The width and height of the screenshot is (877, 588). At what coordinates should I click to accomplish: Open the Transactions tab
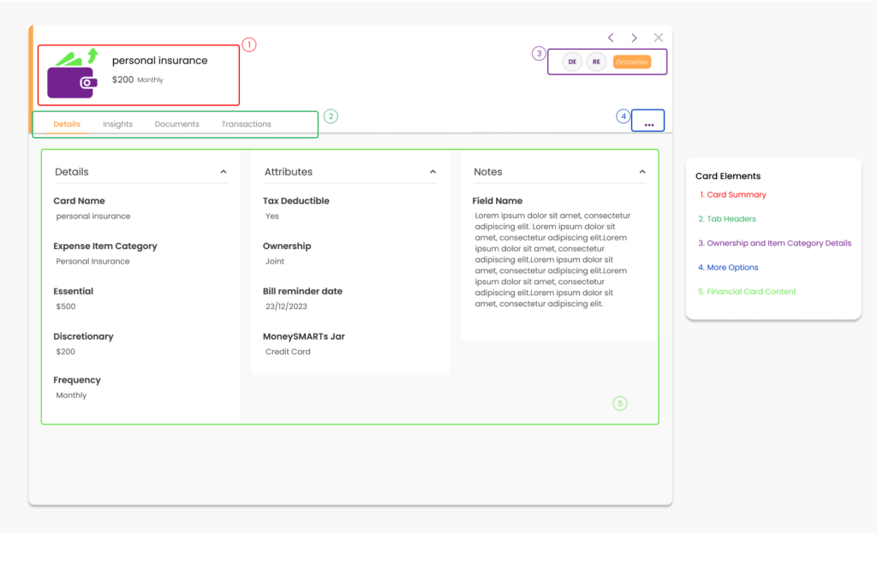(x=246, y=124)
